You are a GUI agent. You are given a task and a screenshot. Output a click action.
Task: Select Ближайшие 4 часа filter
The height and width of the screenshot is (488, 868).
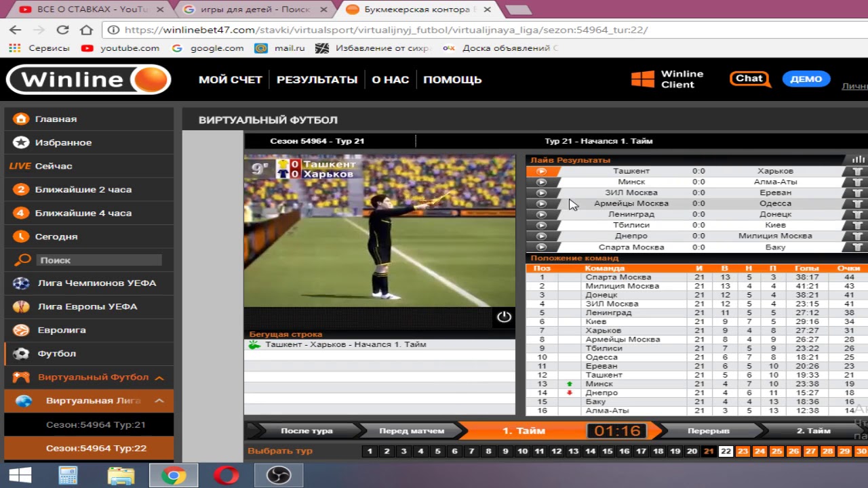click(x=89, y=213)
